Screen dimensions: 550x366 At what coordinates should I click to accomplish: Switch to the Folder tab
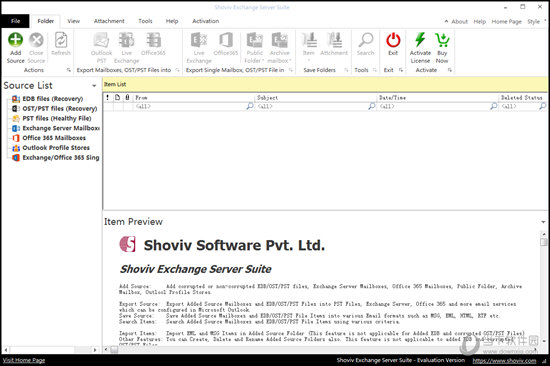[46, 21]
